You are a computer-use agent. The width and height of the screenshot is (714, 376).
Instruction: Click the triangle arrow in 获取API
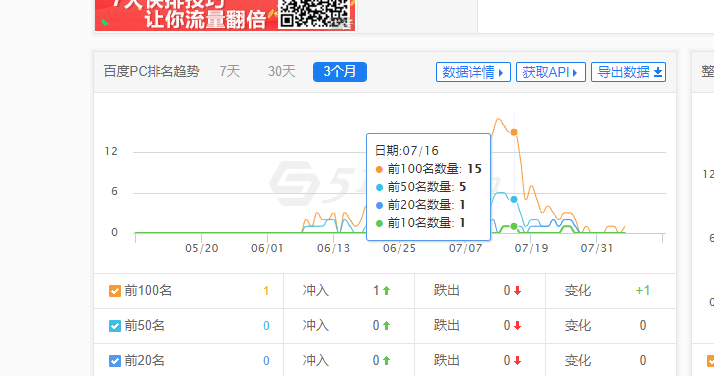(575, 72)
